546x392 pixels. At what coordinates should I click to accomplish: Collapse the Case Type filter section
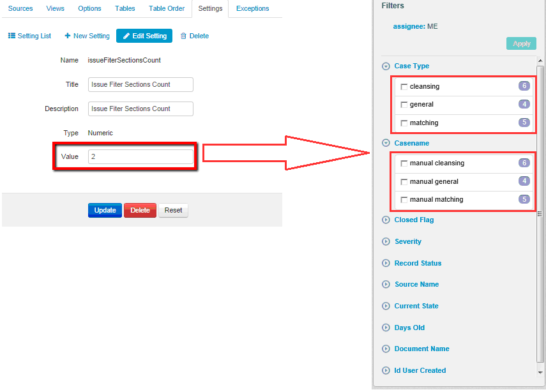(386, 66)
